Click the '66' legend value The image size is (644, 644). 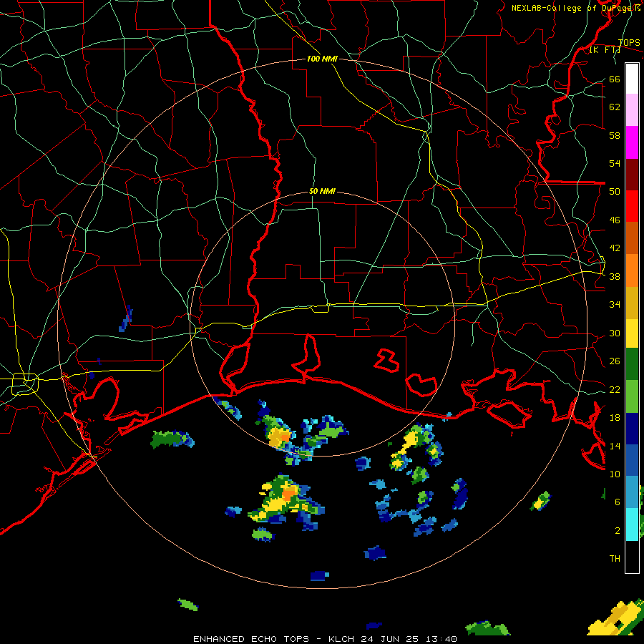click(x=615, y=79)
